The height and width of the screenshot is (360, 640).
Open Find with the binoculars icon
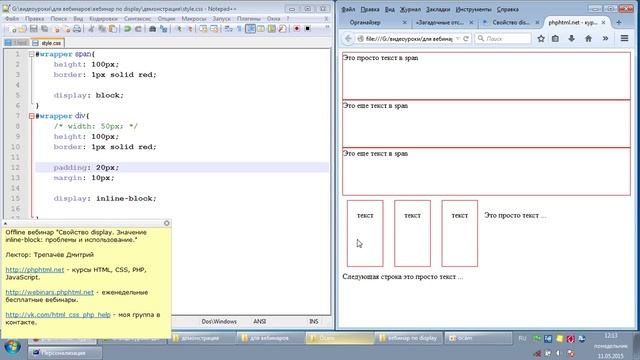[x=152, y=29]
